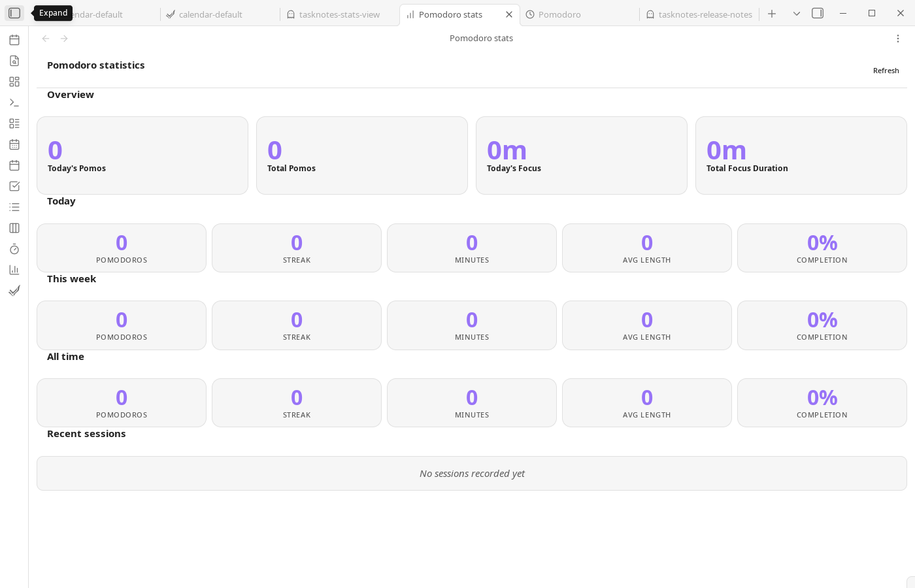Screen dimensions: 915x588
Task: Click the double checkmark ribbon icon
Action: pyautogui.click(x=14, y=291)
